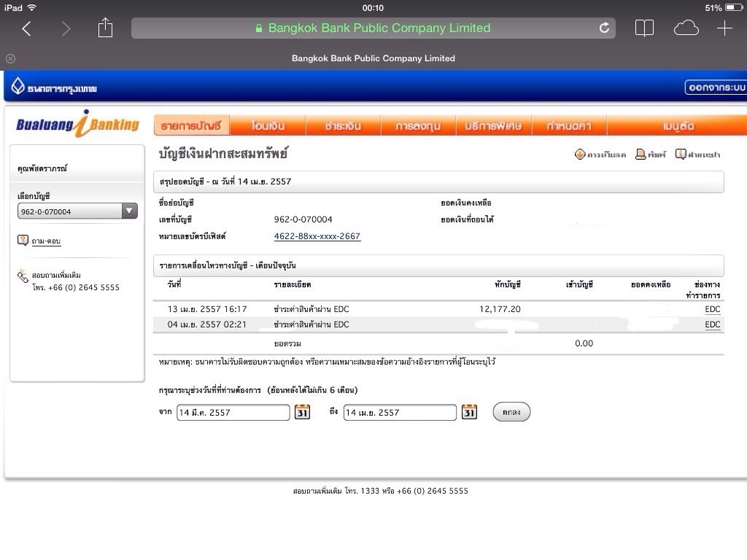The image size is (747, 560).
Task: Click the ยอดรวม total label
Action: (x=287, y=343)
